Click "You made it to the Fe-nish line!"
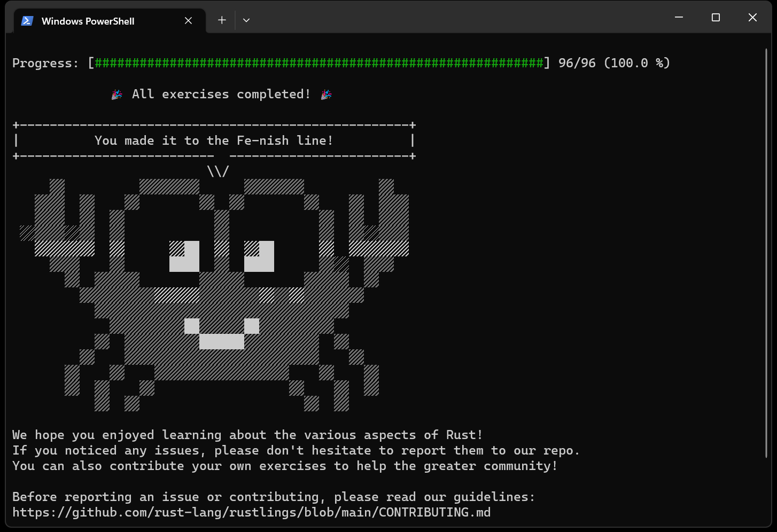Image resolution: width=777 pixels, height=532 pixels. click(214, 140)
